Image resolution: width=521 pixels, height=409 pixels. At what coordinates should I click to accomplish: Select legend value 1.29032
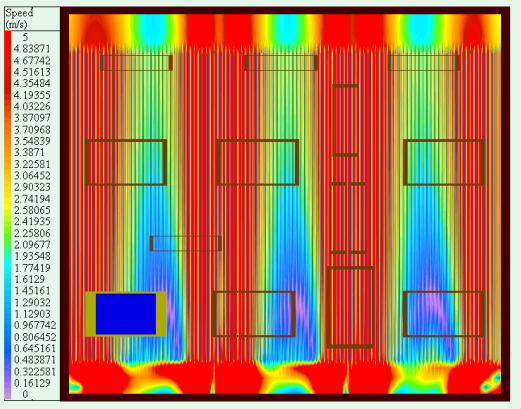[32, 302]
